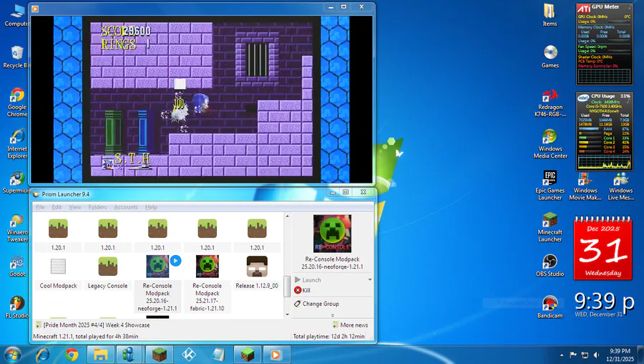This screenshot has width=644, height=364.
Task: Open the Launch dropdown arrow
Action: coord(370,279)
